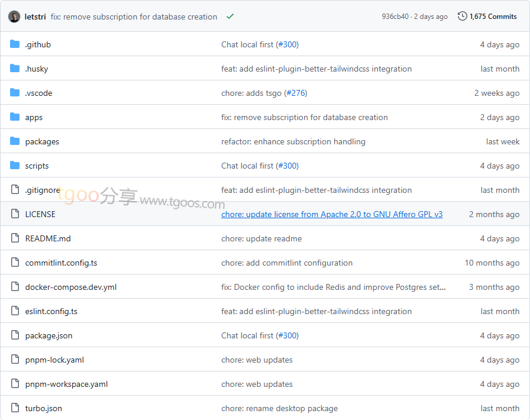The image size is (530, 420).
Task: Open the package.json file
Action: 49,335
